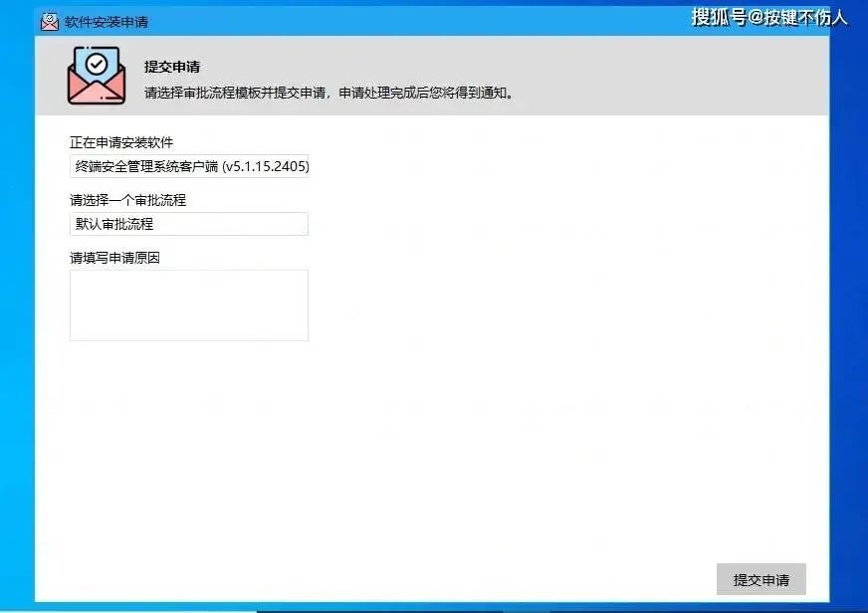Click the 软件安装申请 title bar text
Image resolution: width=868 pixels, height=613 pixels.
click(x=108, y=20)
